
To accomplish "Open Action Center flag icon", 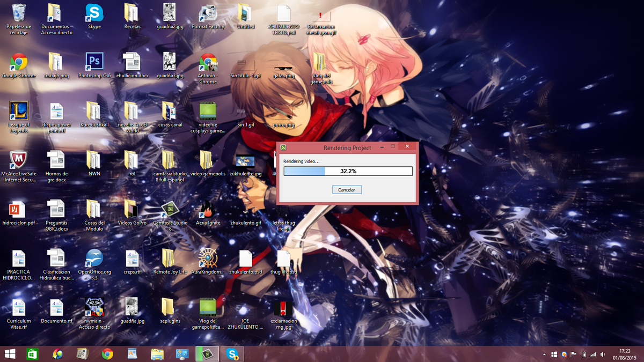I will [574, 354].
